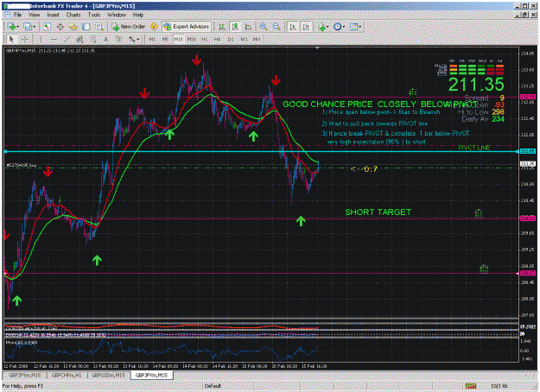The height and width of the screenshot is (392, 540).
Task: Switch to W1 weekly timeframe
Action: pyautogui.click(x=244, y=39)
